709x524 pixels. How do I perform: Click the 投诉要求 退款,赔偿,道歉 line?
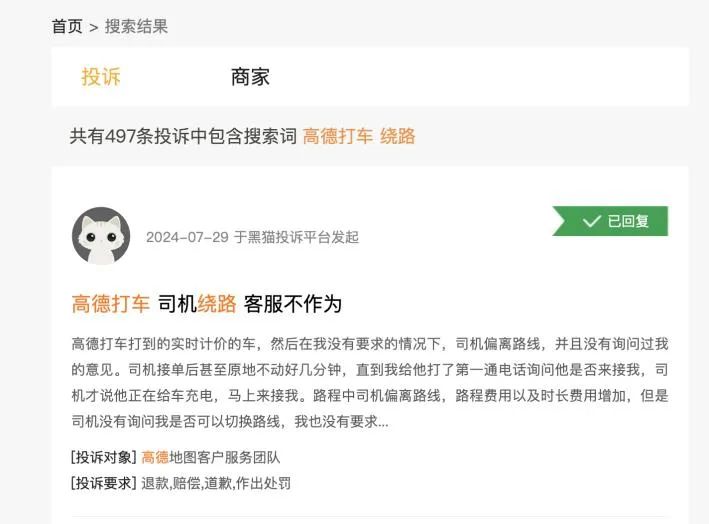pyautogui.click(x=181, y=483)
